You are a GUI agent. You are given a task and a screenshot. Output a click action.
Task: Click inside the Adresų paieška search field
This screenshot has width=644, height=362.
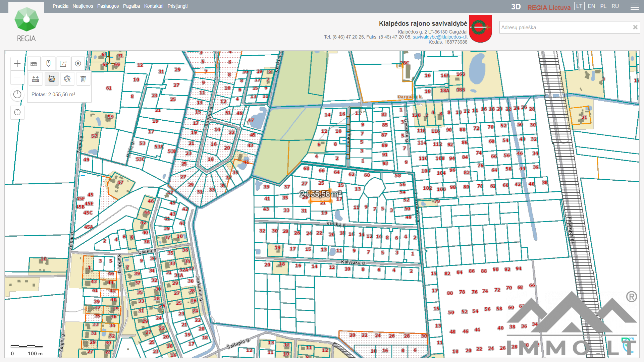pos(566,27)
